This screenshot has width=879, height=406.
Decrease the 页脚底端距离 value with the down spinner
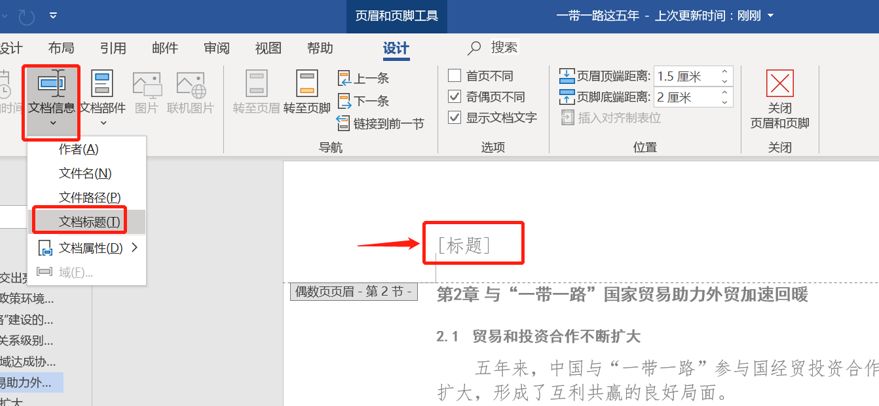pos(724,102)
